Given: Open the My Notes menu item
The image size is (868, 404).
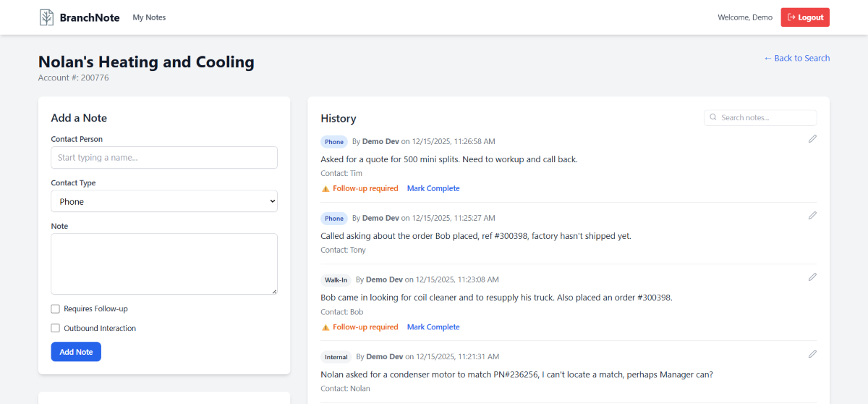Looking at the screenshot, I should [x=149, y=17].
